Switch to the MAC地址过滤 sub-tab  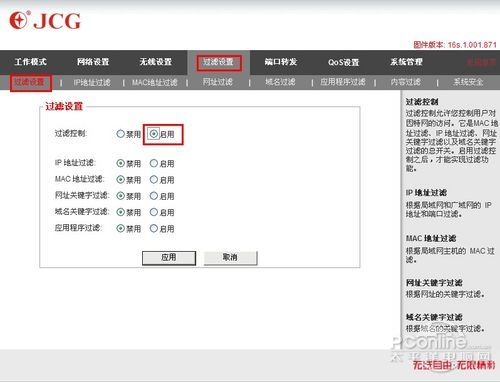[155, 82]
